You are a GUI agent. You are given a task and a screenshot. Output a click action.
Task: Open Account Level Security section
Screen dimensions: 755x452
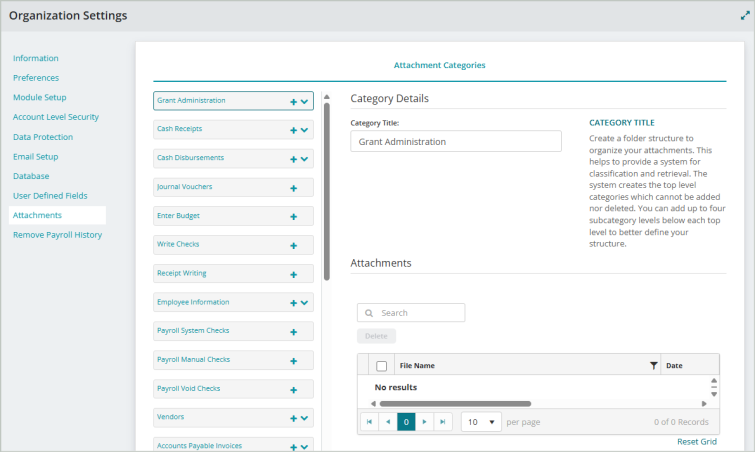point(56,117)
